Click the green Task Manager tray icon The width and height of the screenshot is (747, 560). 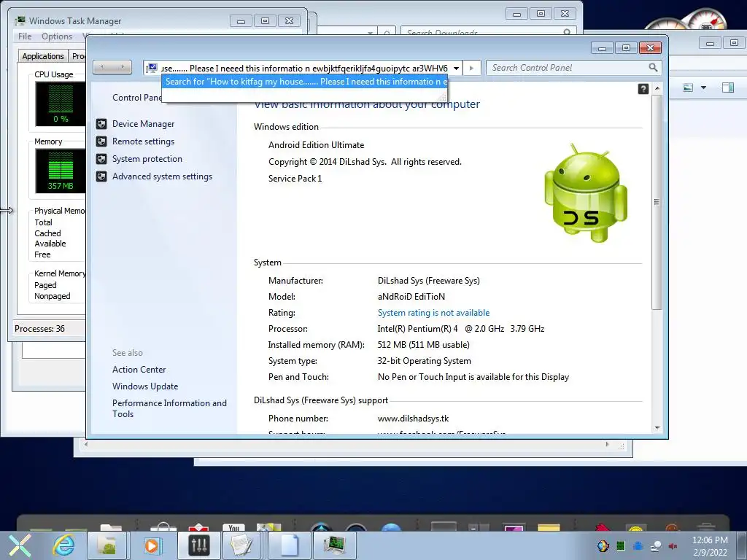621,546
